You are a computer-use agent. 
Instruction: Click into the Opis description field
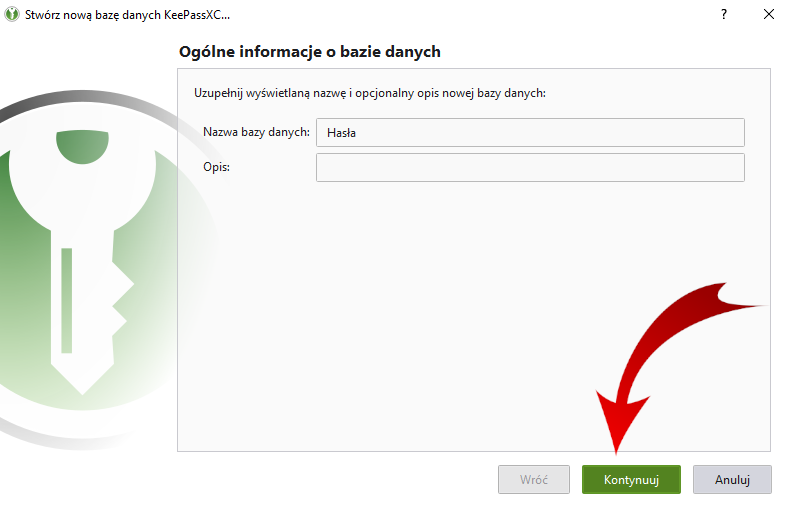[x=530, y=167]
